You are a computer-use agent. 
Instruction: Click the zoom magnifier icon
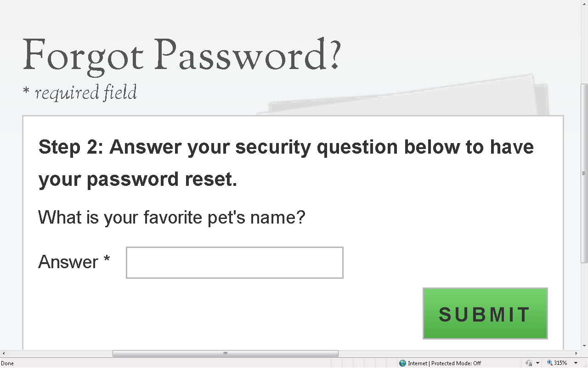(549, 363)
